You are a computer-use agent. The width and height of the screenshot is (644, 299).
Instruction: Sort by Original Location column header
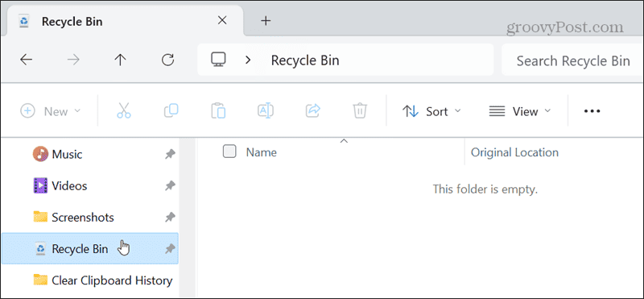pyautogui.click(x=514, y=152)
